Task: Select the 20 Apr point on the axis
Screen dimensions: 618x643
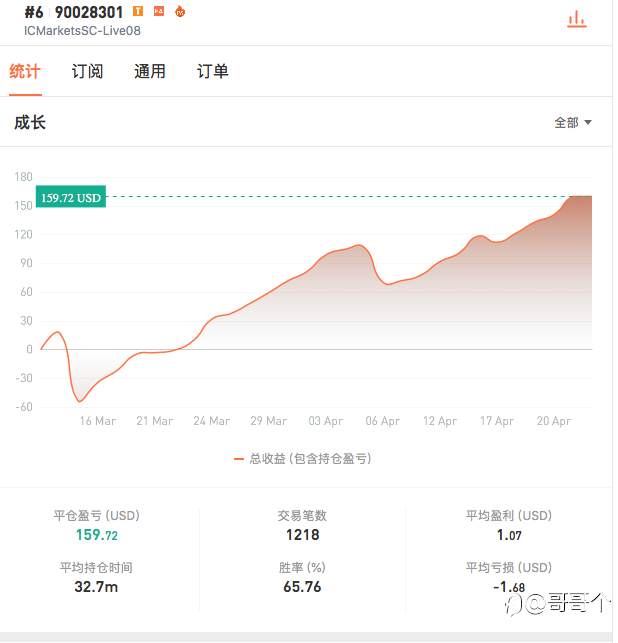Action: point(554,421)
